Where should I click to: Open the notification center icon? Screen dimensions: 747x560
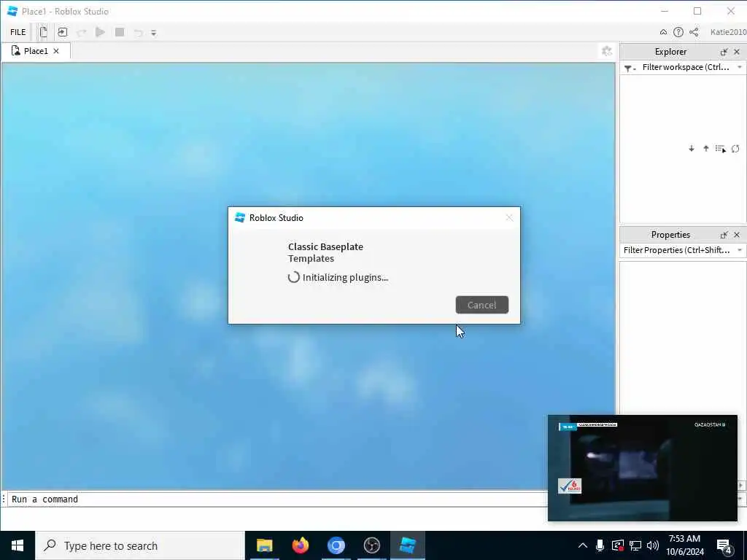pos(724,546)
